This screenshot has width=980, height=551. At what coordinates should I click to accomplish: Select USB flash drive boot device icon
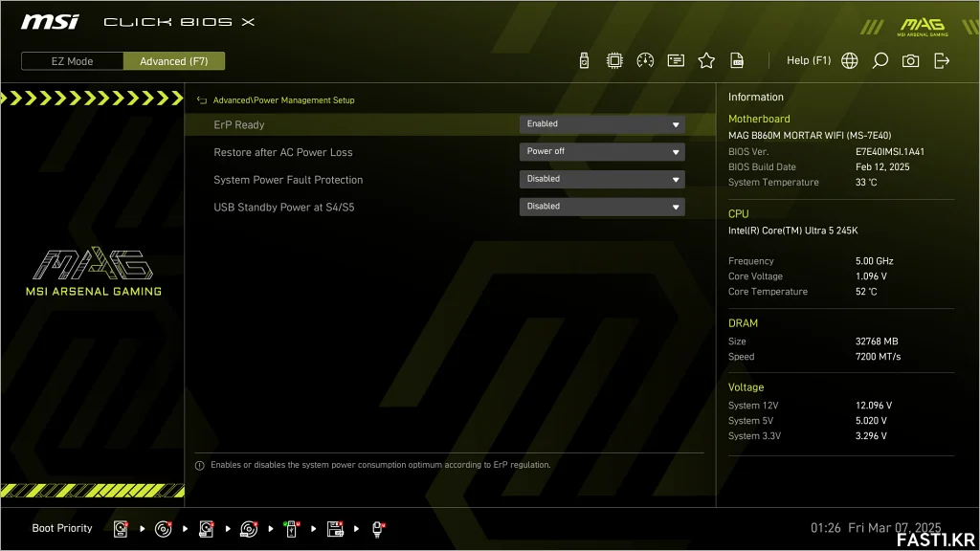[x=291, y=529]
